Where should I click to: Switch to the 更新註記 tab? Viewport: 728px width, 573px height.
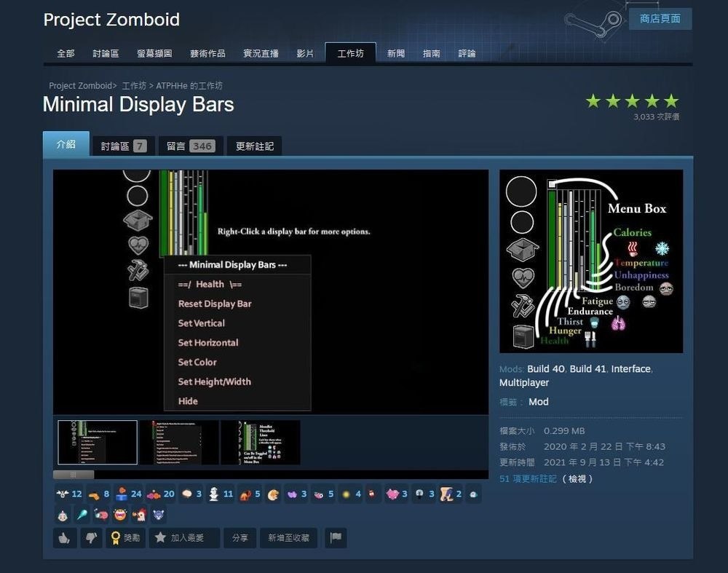[x=254, y=146]
